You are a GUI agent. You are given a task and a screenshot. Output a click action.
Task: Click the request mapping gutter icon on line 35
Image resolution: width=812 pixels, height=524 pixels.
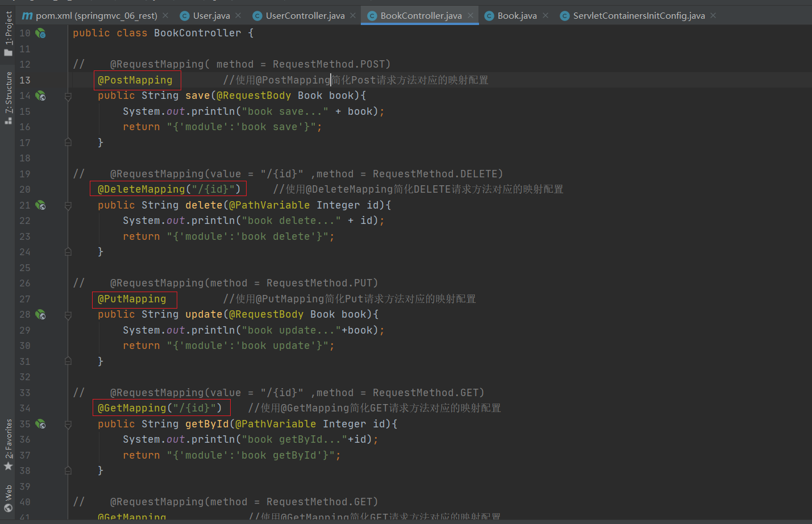tap(40, 424)
